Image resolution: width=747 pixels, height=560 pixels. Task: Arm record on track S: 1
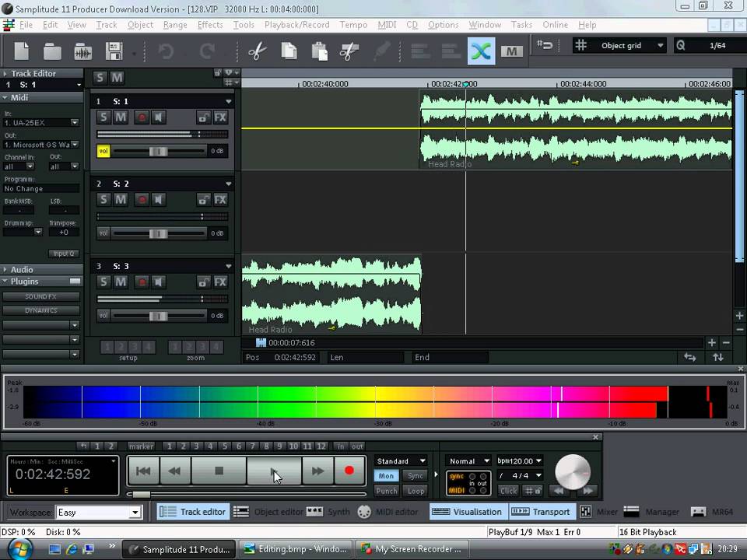[142, 117]
